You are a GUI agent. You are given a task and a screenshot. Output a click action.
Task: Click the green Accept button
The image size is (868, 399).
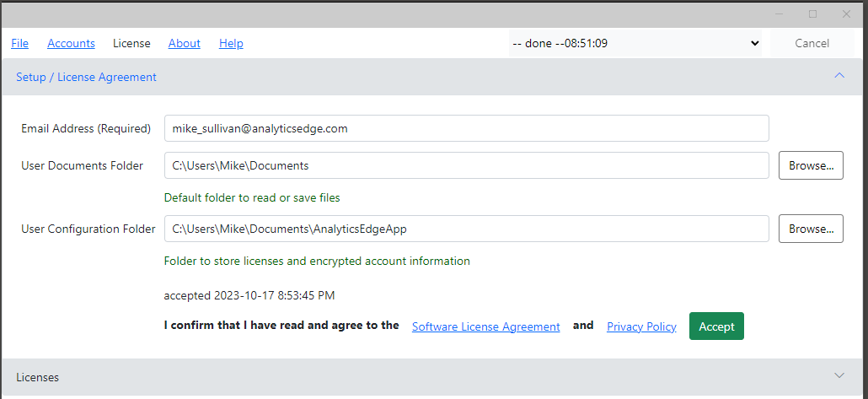point(716,326)
